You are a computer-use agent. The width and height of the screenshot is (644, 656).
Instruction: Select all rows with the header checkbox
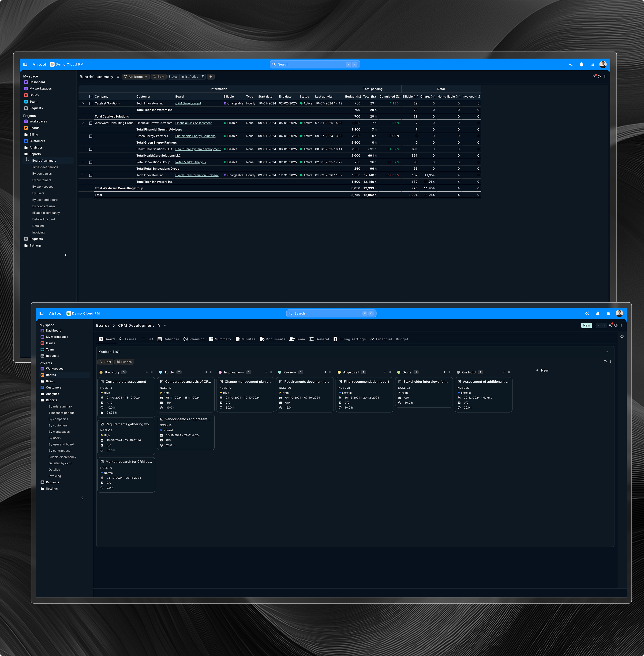point(91,97)
